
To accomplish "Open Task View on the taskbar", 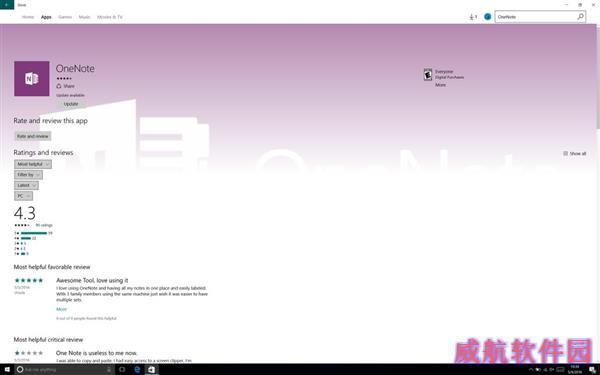I will tap(122, 370).
